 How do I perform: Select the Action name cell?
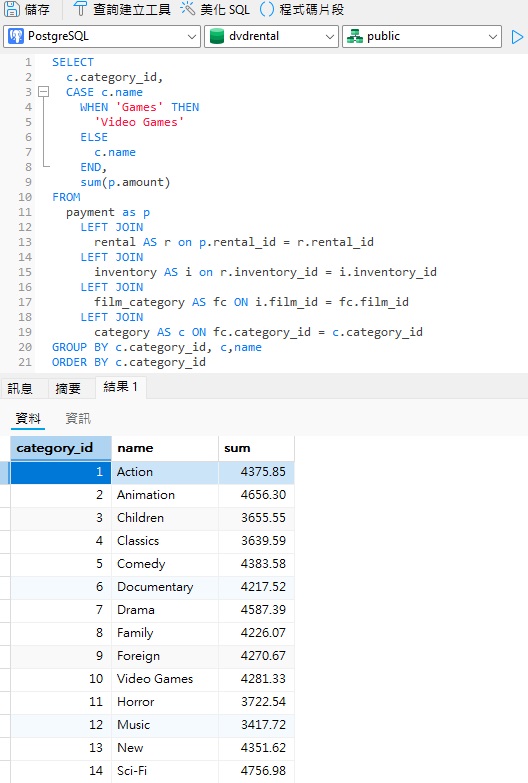coord(165,472)
